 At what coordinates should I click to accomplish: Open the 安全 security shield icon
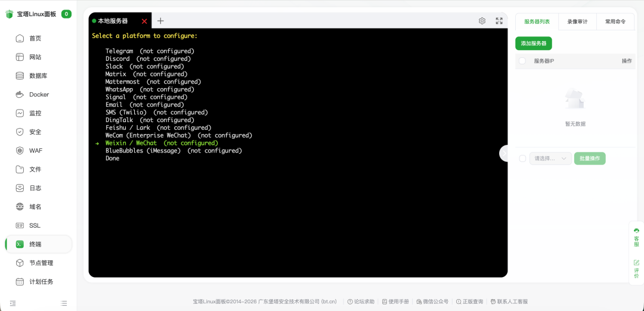[x=20, y=132]
